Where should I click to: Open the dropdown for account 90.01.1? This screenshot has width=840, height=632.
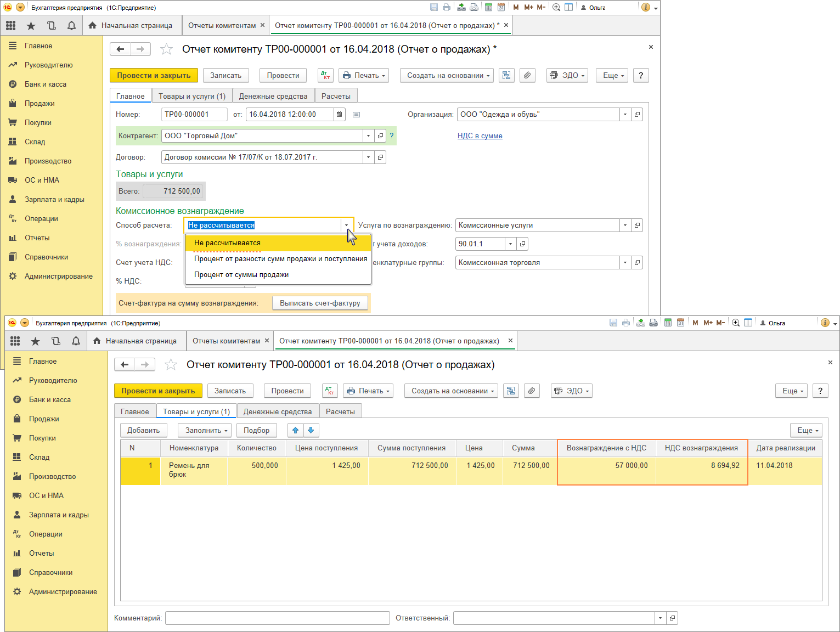coord(510,244)
